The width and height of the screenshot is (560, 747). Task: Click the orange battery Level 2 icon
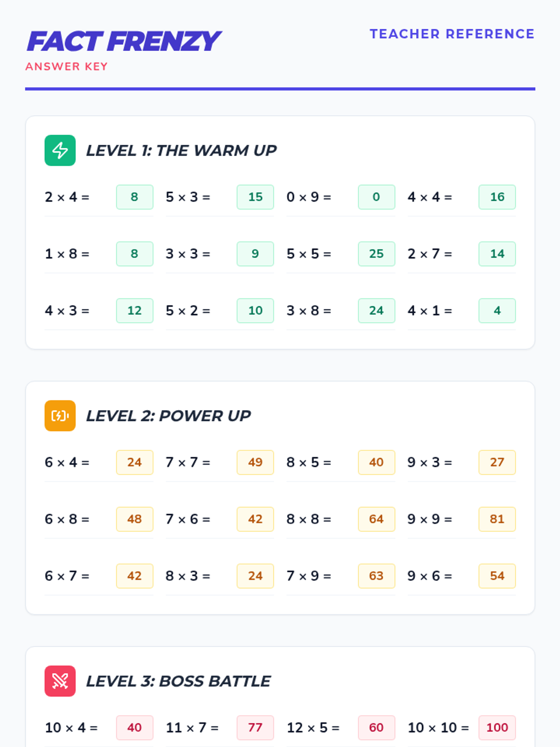(60, 416)
